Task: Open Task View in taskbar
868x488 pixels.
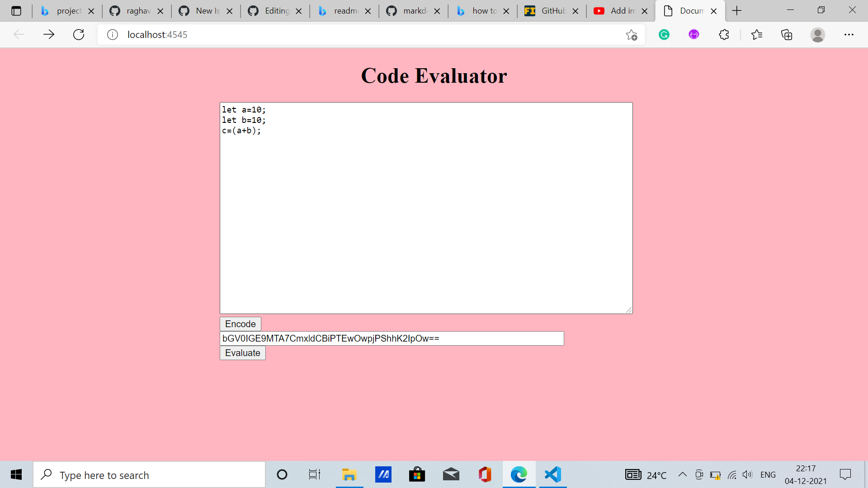Action: (315, 474)
